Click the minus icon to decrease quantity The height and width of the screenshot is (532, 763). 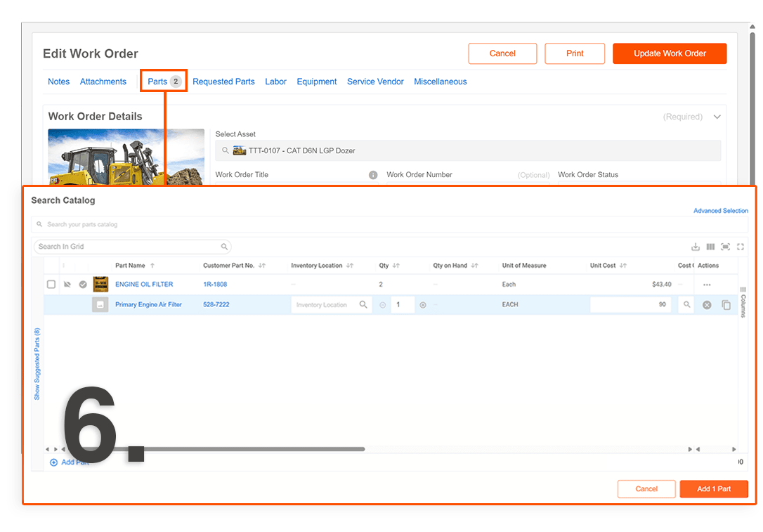click(383, 305)
